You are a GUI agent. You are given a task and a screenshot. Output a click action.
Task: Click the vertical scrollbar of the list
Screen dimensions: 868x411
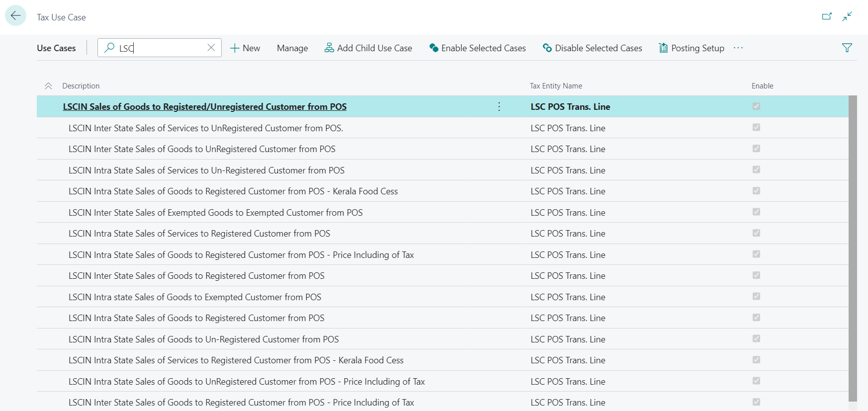click(x=853, y=248)
